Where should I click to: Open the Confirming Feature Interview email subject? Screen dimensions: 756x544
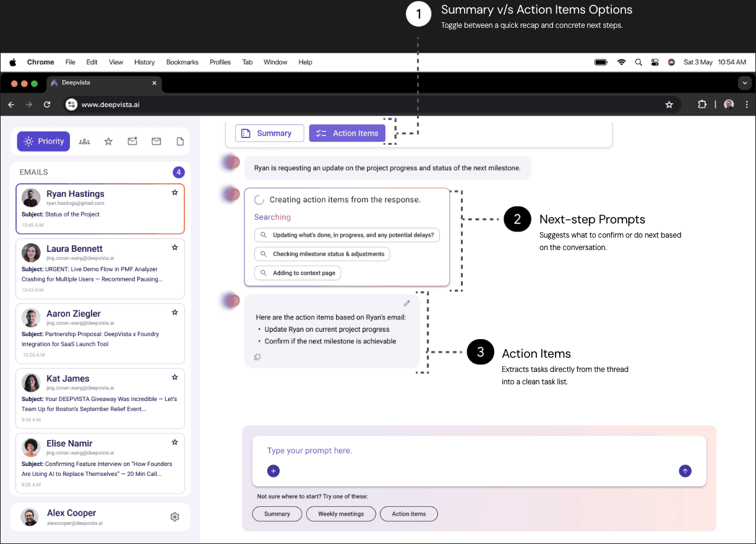[x=97, y=469]
